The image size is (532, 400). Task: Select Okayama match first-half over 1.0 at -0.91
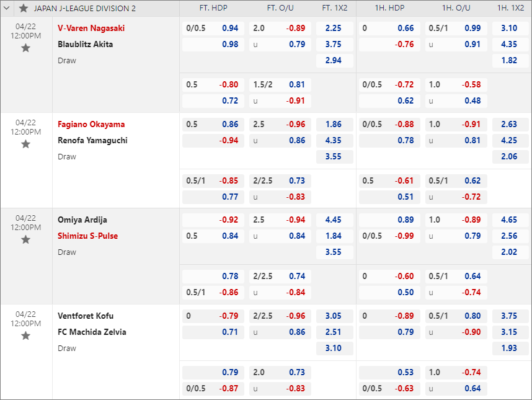[456, 124]
